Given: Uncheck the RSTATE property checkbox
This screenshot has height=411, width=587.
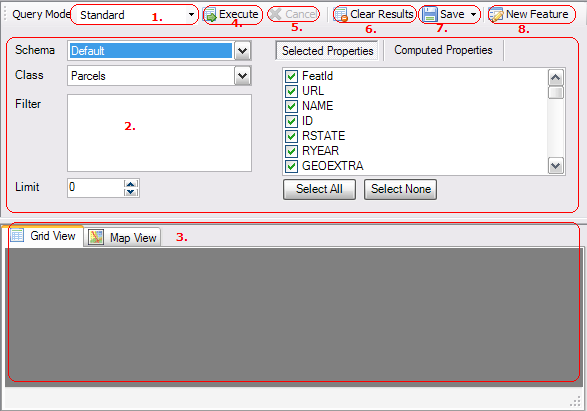Looking at the screenshot, I should tap(291, 136).
